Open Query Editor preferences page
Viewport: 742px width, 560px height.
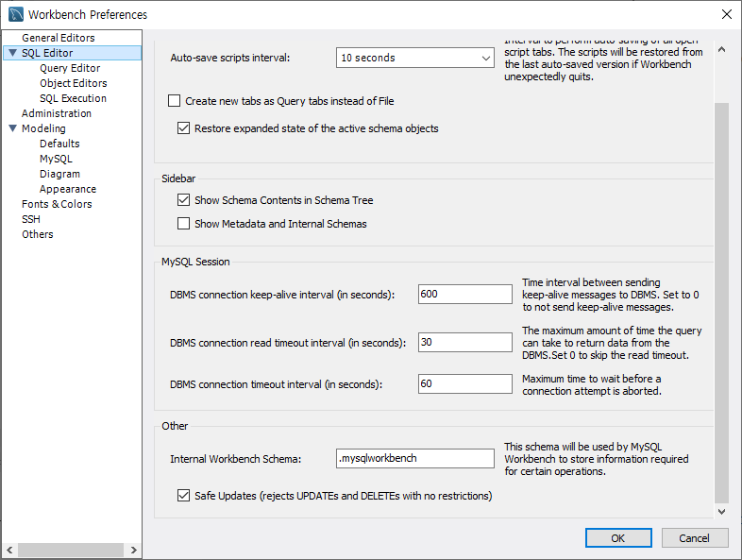(x=70, y=68)
